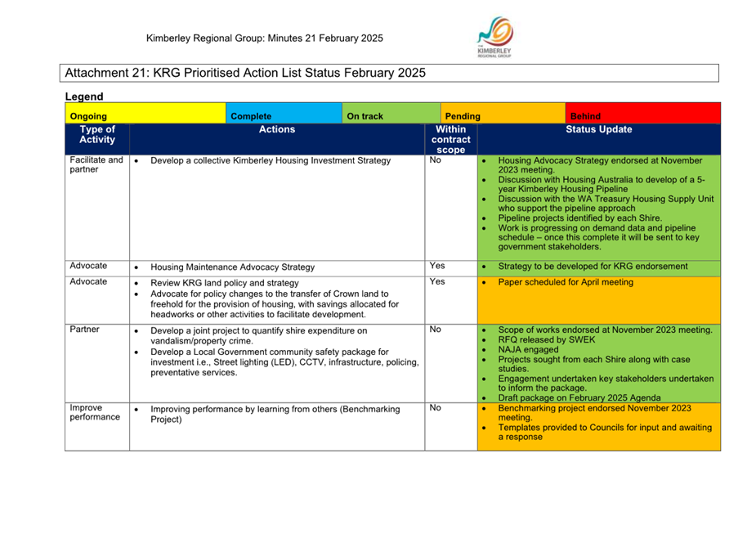Click the Improve performance activity cell
756x534 pixels.
click(97, 427)
